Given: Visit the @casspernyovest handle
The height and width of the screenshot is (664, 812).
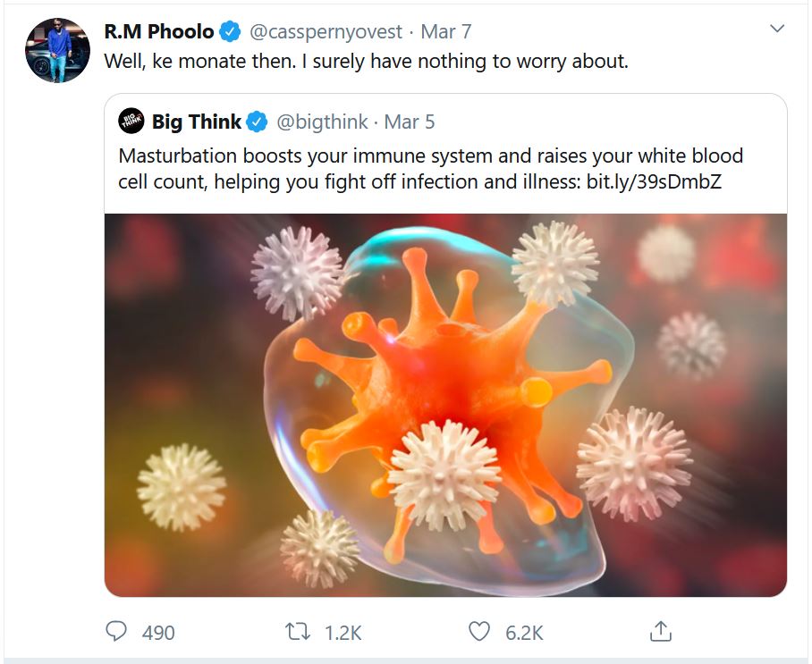Looking at the screenshot, I should tap(326, 32).
